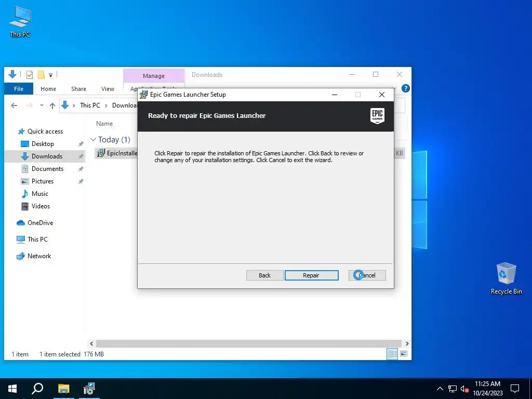Viewport: 532px width, 399px height.
Task: Click the left arrow of the horizontal scrollbar
Action: (x=91, y=344)
